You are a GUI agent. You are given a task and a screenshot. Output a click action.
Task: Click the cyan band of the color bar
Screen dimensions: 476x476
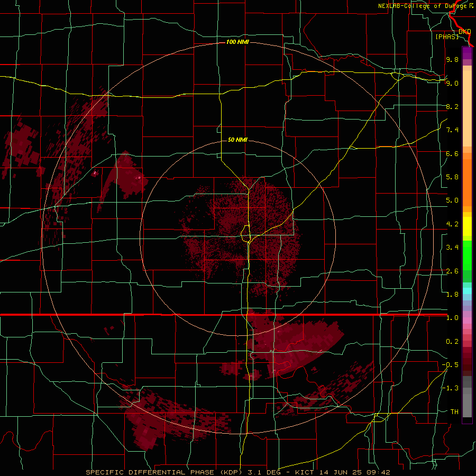(x=467, y=291)
